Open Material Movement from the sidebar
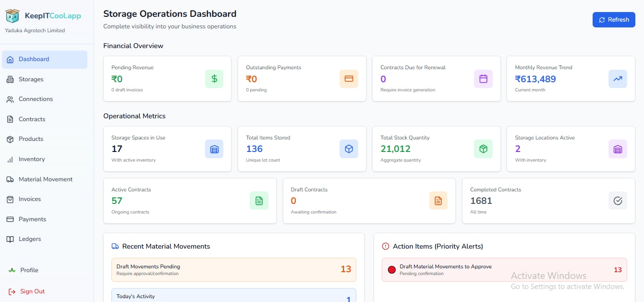Image resolution: width=644 pixels, height=302 pixels. tap(45, 179)
